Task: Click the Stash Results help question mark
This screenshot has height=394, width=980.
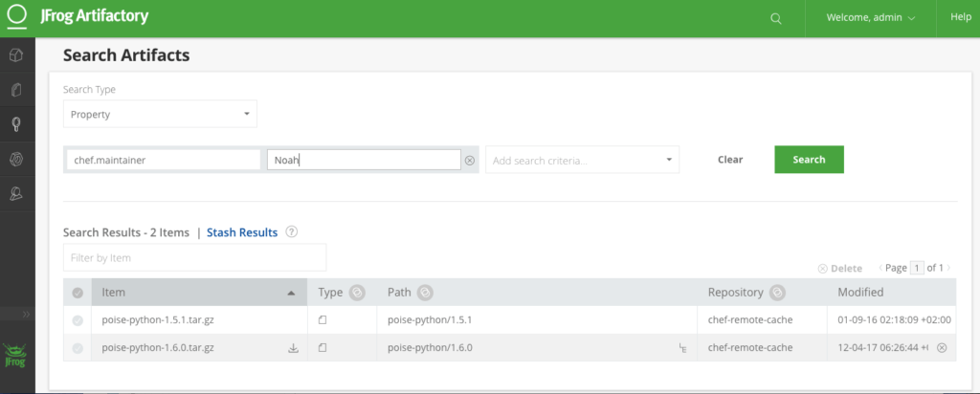Action: [x=292, y=231]
